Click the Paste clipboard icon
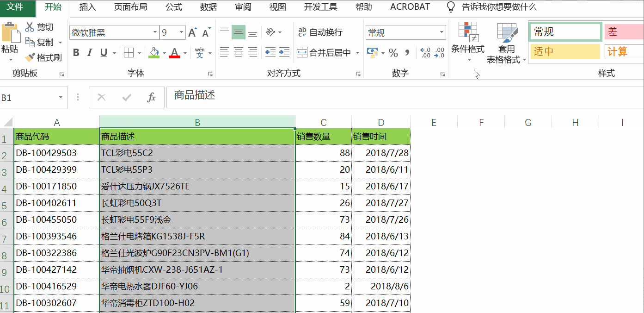 [10, 32]
